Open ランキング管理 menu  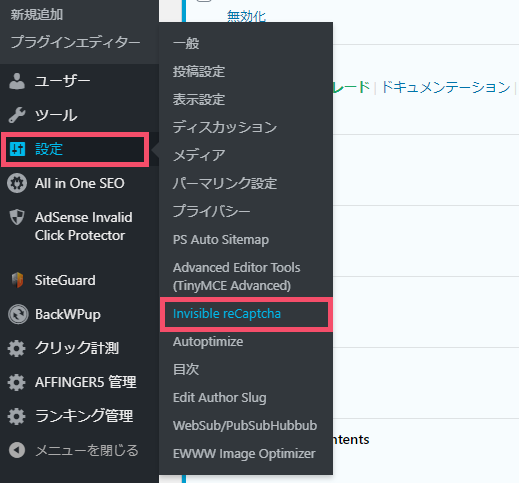tap(84, 416)
